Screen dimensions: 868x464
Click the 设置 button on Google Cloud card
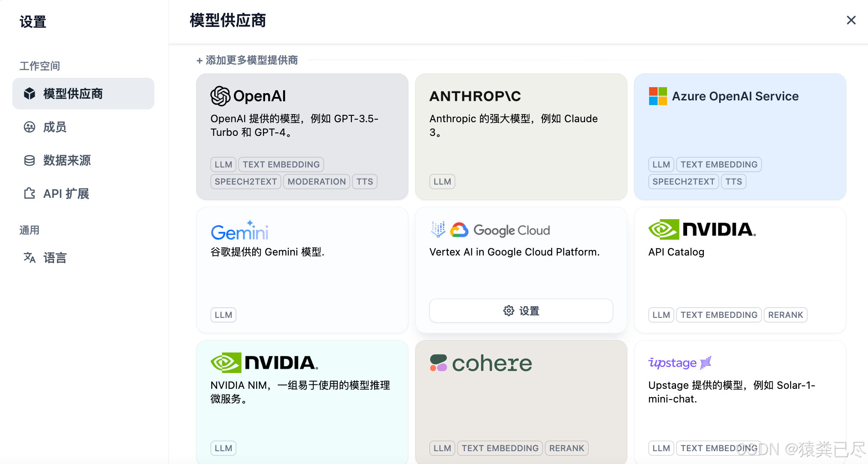(521, 311)
